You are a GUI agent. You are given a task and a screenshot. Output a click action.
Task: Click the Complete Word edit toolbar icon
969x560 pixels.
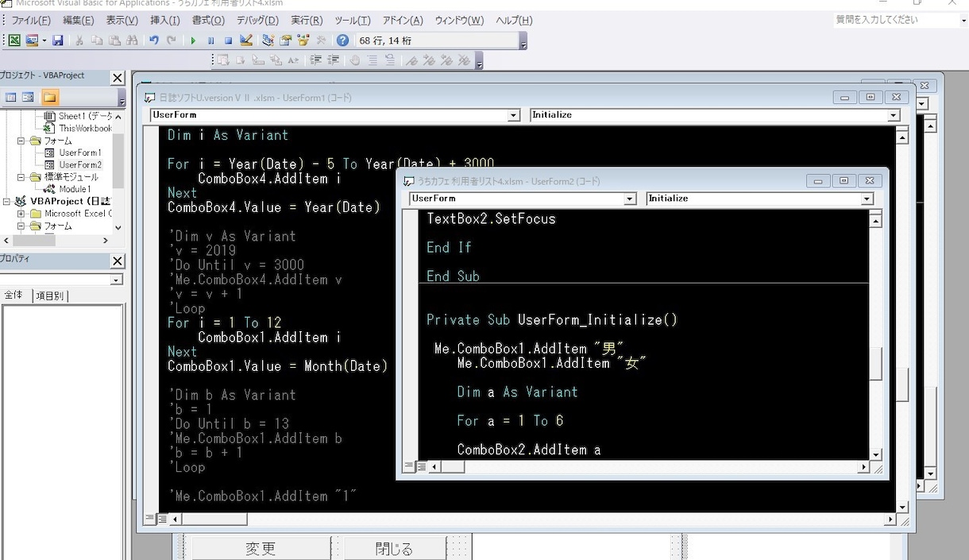click(x=294, y=60)
